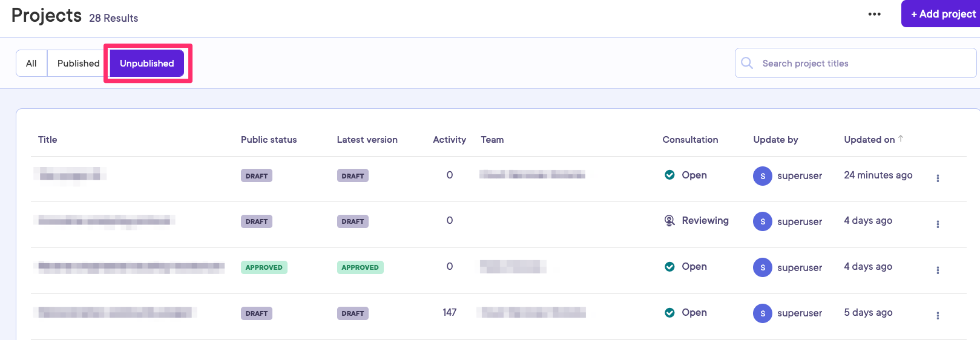980x340 pixels.
Task: Open row options for the 24 minutes ago project
Action: pyautogui.click(x=938, y=178)
